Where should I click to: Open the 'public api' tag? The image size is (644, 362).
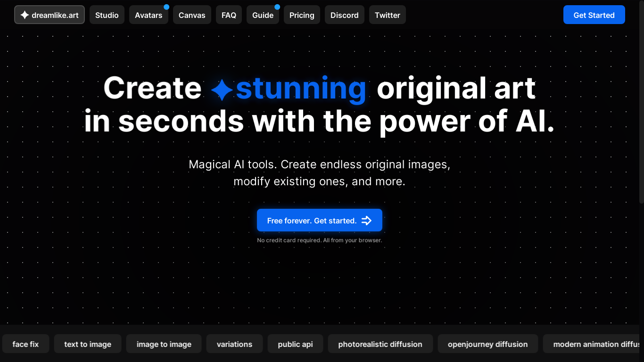(295, 344)
